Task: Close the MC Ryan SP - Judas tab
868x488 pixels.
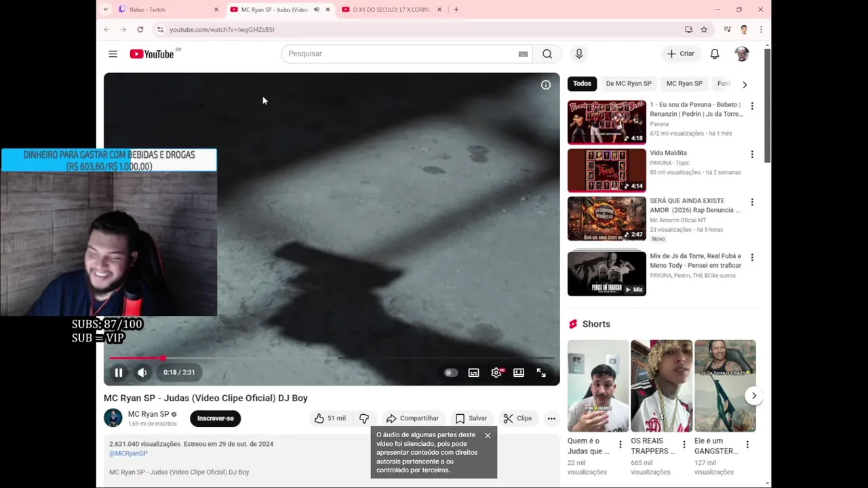Action: pyautogui.click(x=328, y=9)
